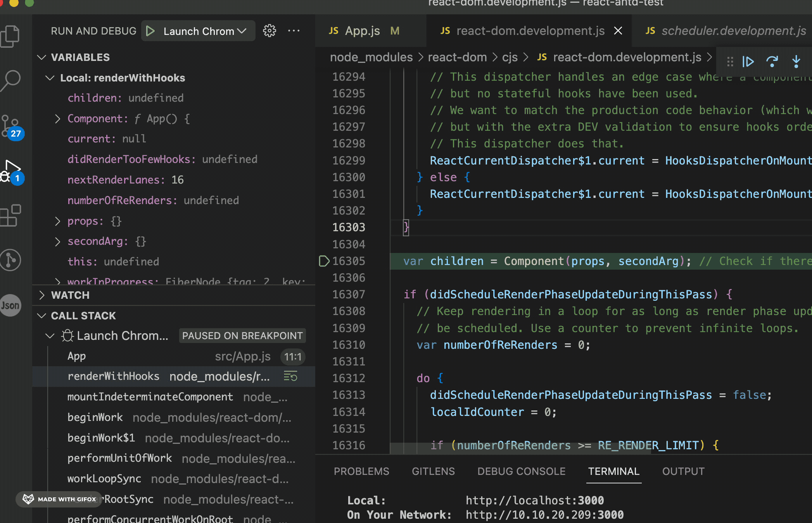
Task: Open the Search view icon
Action: pyautogui.click(x=10, y=80)
